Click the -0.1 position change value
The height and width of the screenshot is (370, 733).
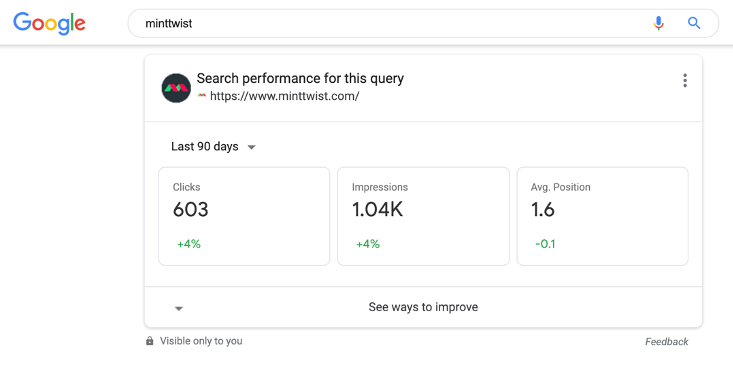[x=545, y=244]
